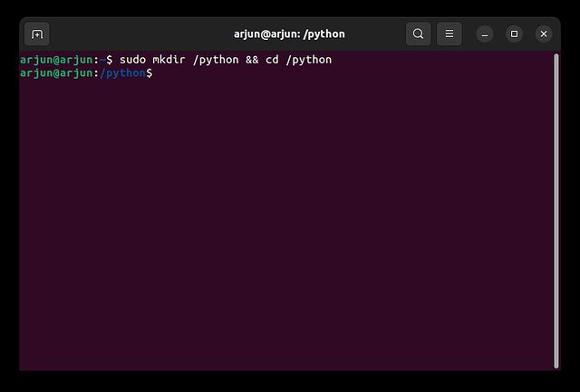580x392 pixels.
Task: Minimize the terminal window
Action: [486, 34]
